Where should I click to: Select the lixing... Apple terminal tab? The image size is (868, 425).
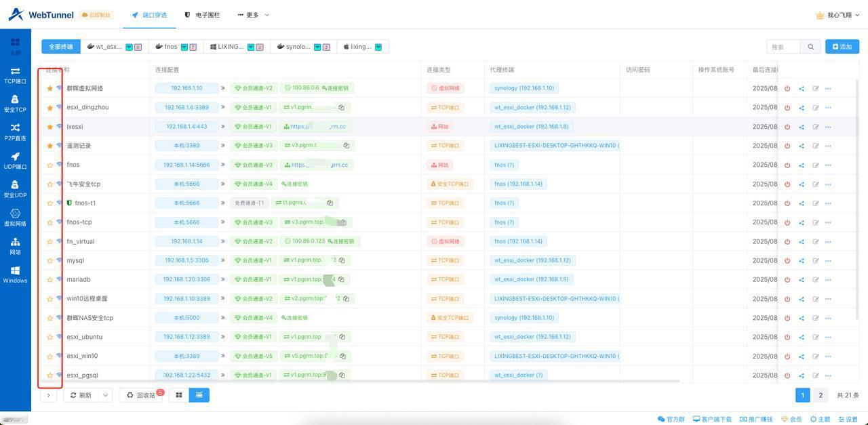click(x=362, y=47)
